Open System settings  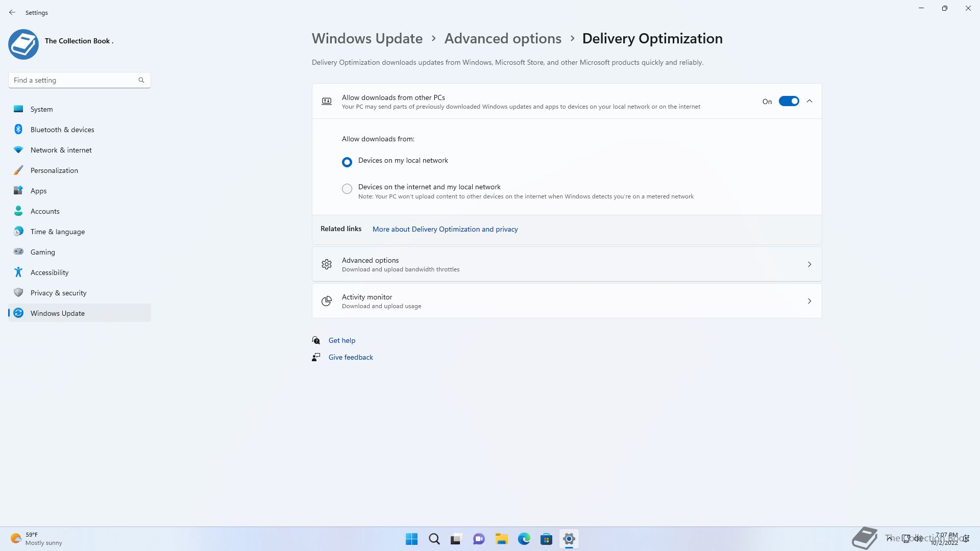coord(80,109)
